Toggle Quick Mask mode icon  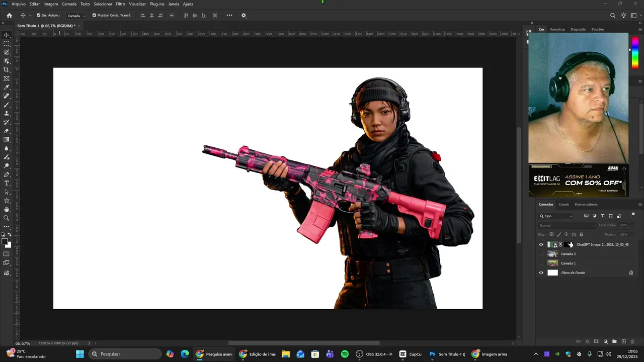[x=7, y=254]
